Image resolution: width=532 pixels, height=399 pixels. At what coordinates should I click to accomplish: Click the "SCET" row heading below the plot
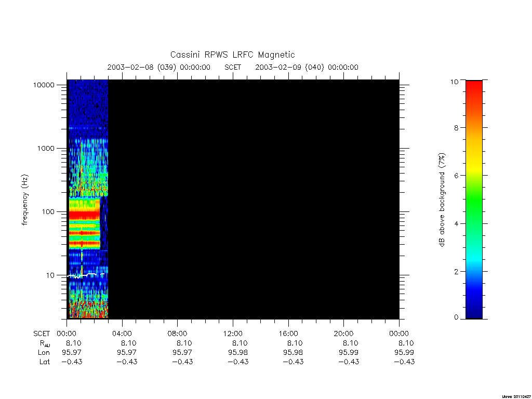point(42,334)
